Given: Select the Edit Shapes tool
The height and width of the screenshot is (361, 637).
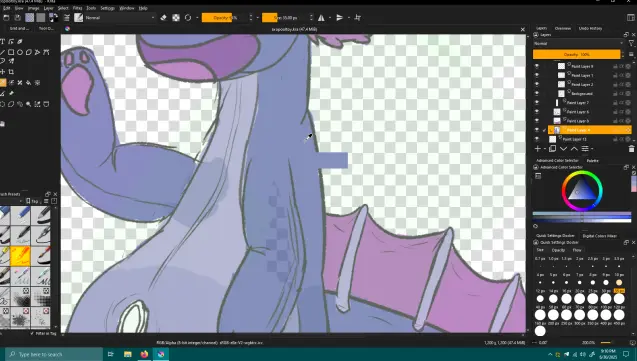Looking at the screenshot, I should coord(11,41).
